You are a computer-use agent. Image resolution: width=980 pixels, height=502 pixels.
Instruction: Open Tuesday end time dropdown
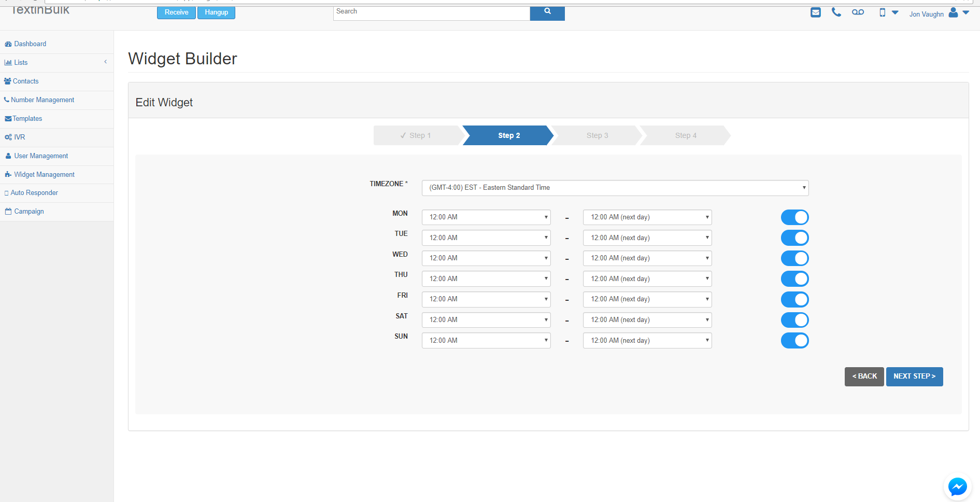click(x=647, y=238)
